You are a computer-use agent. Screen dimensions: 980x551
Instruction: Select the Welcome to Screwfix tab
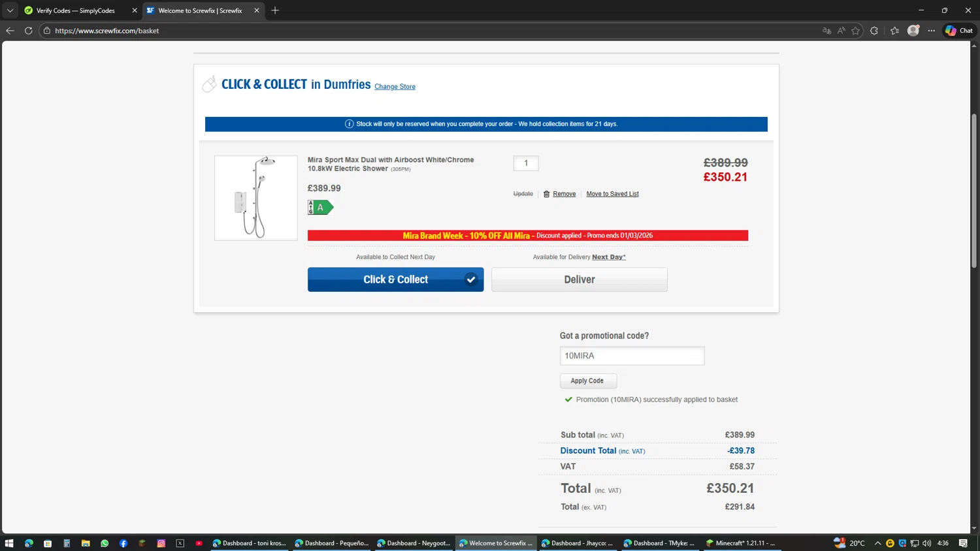[200, 10]
